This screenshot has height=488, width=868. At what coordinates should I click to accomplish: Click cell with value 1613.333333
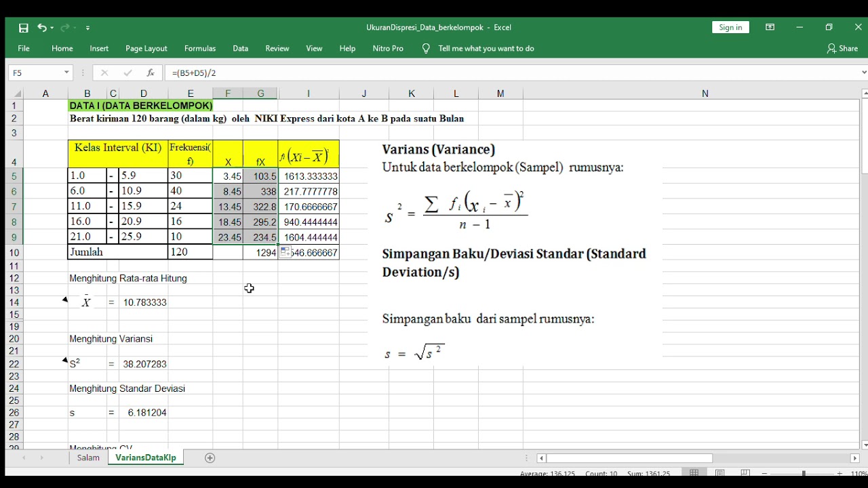309,176
